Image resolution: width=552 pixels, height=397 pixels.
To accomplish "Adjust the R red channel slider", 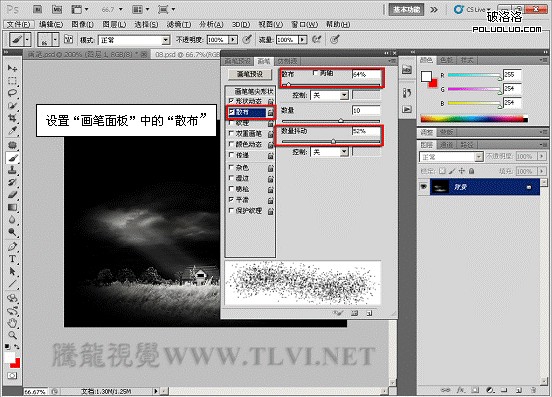I will pos(475,76).
